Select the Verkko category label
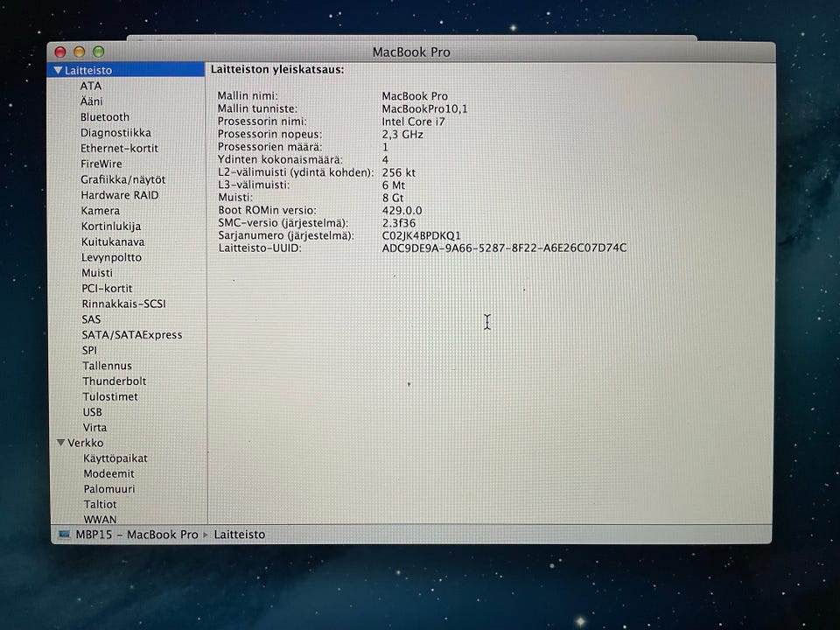This screenshot has height=630, width=840. 85,443
